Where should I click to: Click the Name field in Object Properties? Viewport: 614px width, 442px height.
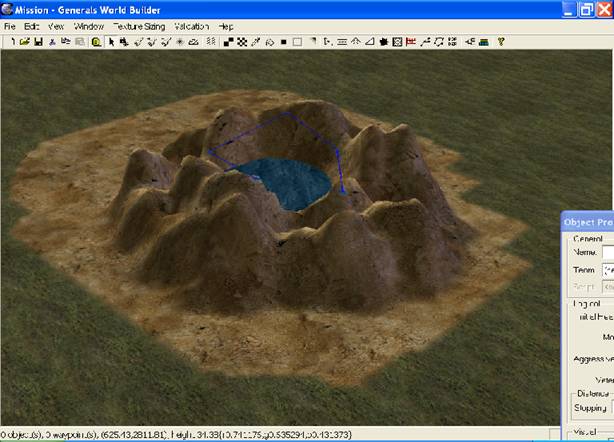point(608,252)
